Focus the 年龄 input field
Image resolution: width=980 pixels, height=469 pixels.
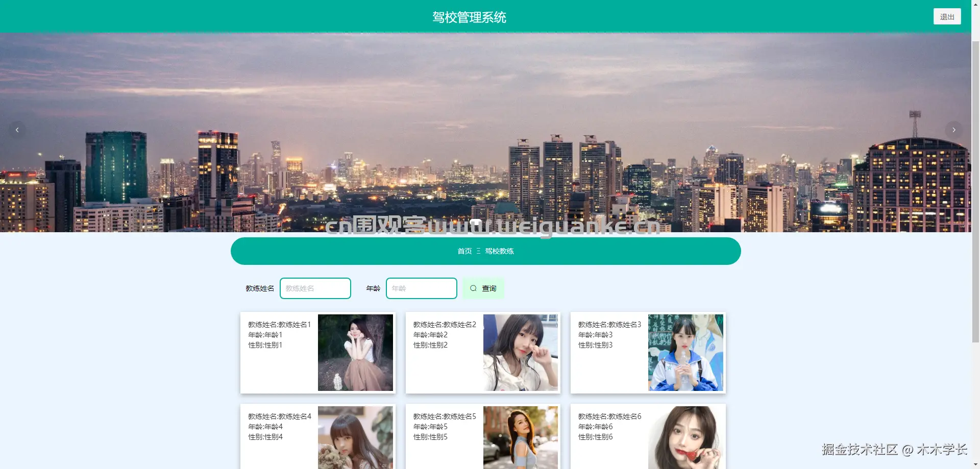click(x=422, y=288)
